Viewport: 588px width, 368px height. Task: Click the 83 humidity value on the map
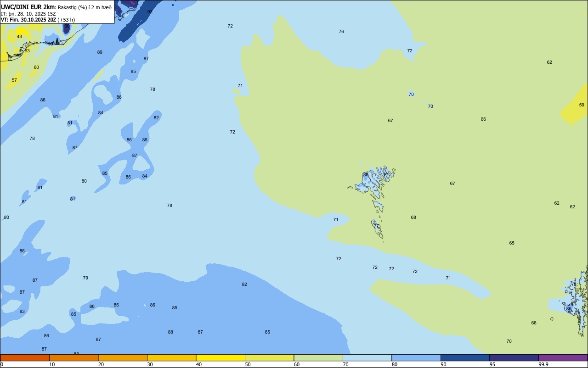click(22, 311)
